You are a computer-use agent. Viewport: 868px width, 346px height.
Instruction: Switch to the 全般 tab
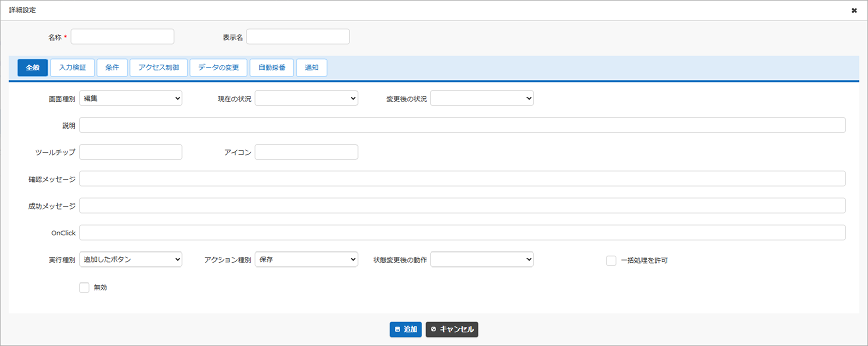coord(33,68)
